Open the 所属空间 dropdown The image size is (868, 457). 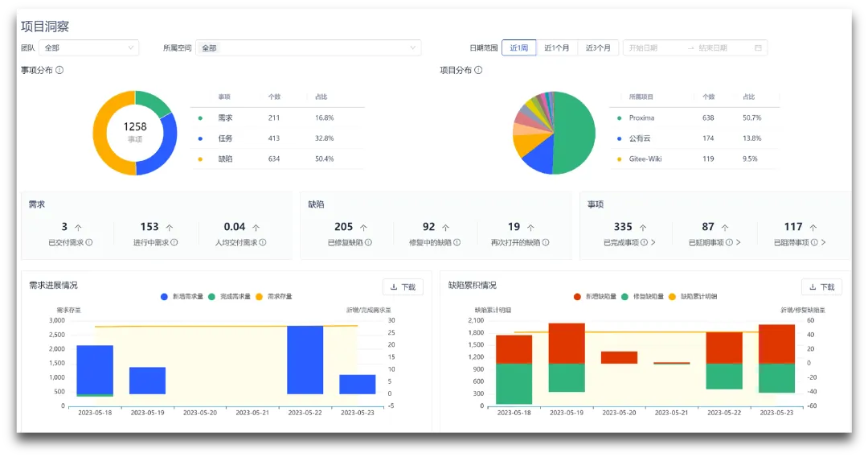point(309,48)
